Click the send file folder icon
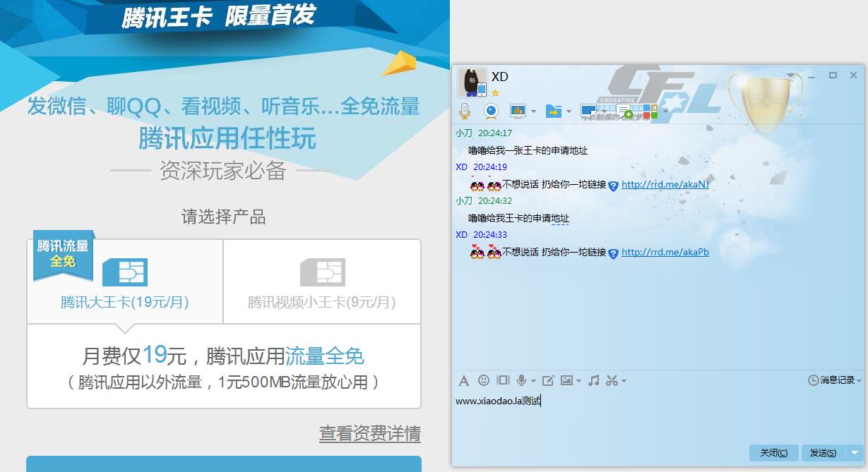The height and width of the screenshot is (472, 868). [554, 111]
